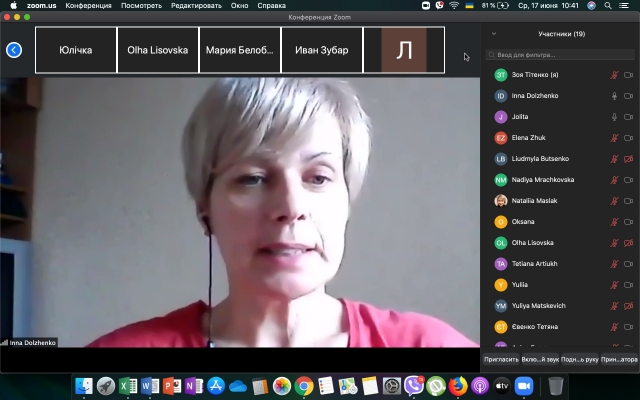640x400 pixels.
Task: Click muted mic icon beside Elena Zhuk
Action: 614,138
